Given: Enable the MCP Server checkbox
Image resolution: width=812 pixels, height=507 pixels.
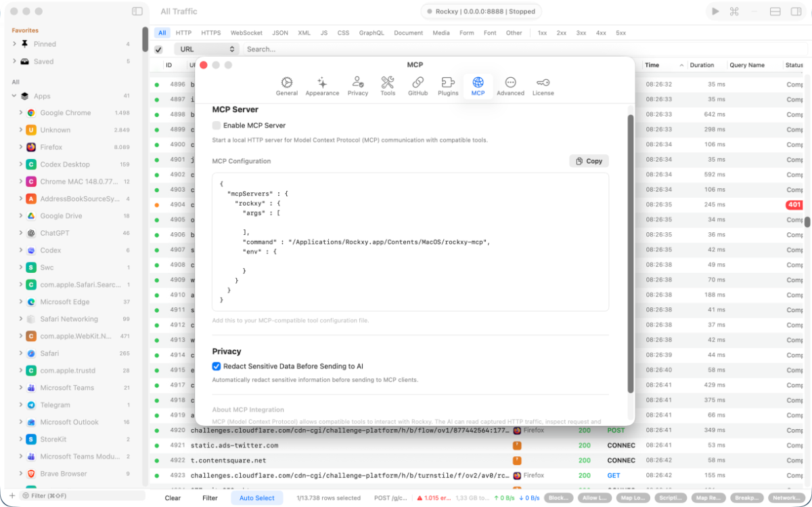Looking at the screenshot, I should click(217, 125).
